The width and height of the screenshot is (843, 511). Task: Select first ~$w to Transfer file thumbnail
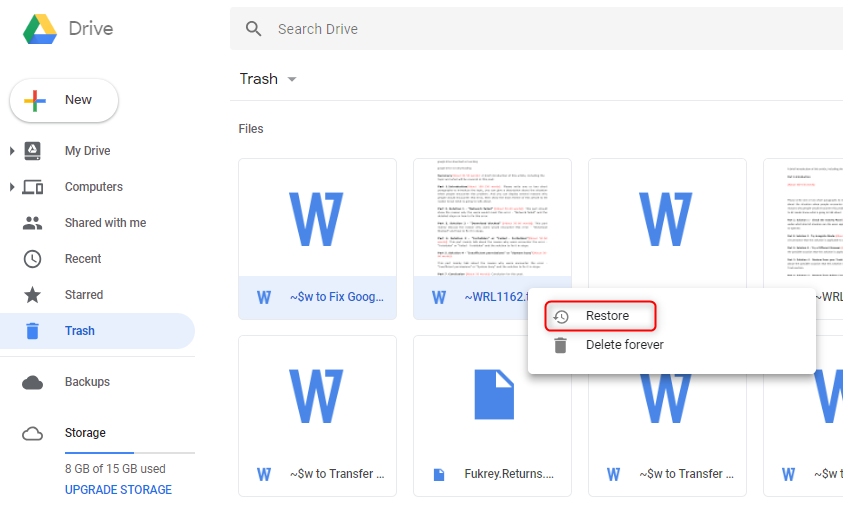[316, 396]
